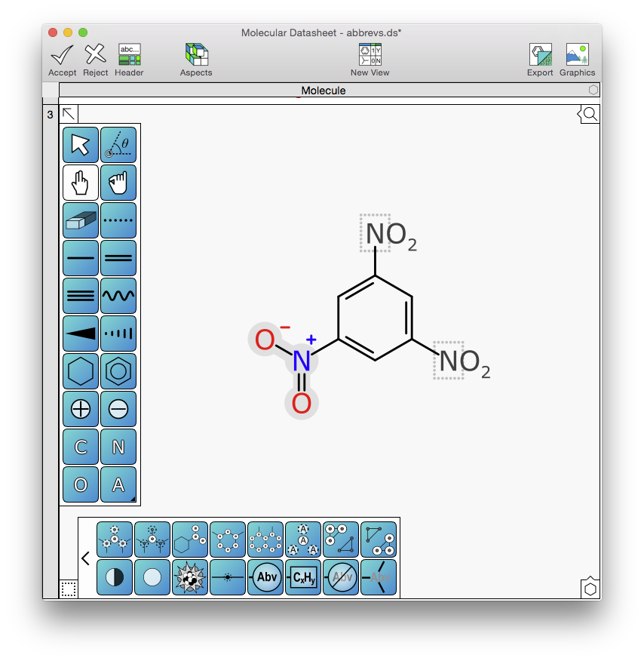Click the angle rotation tool
This screenshot has width=644, height=661.
click(x=118, y=145)
